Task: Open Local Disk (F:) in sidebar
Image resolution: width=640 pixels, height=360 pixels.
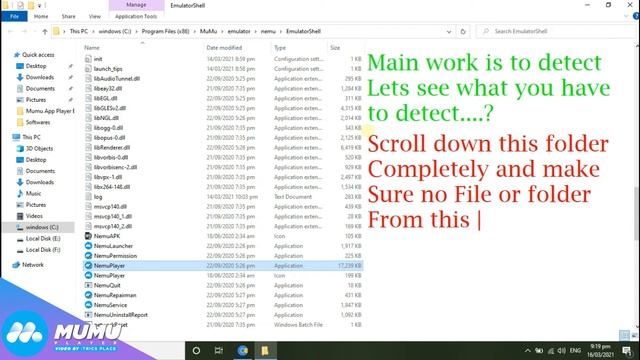Action: coord(43,250)
